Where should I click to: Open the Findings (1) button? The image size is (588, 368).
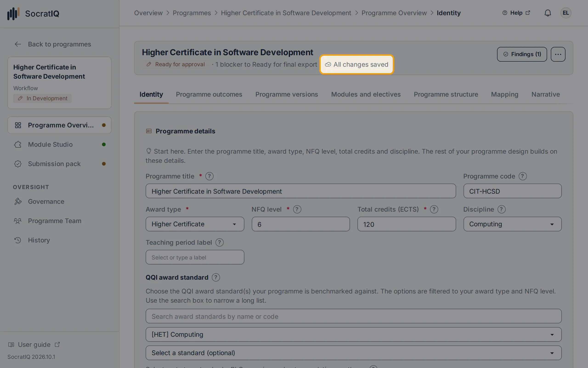tap(522, 54)
